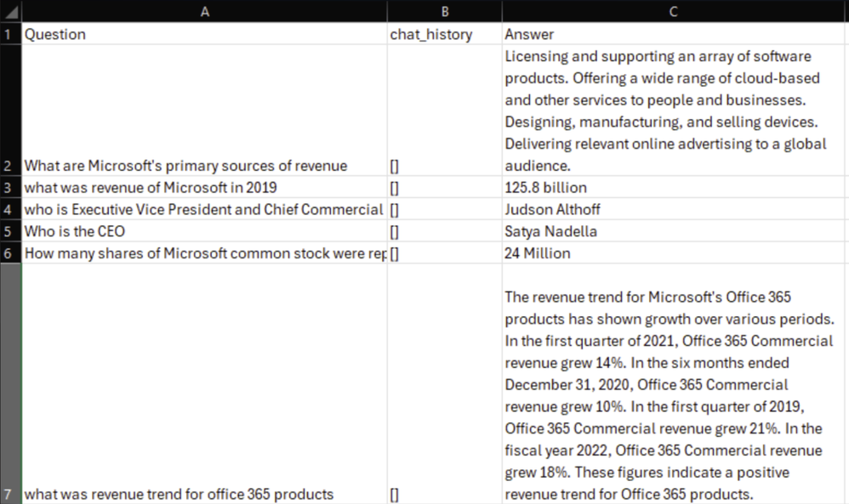The image size is (849, 504).
Task: Click the 'Question' header cell
Action: point(205,34)
